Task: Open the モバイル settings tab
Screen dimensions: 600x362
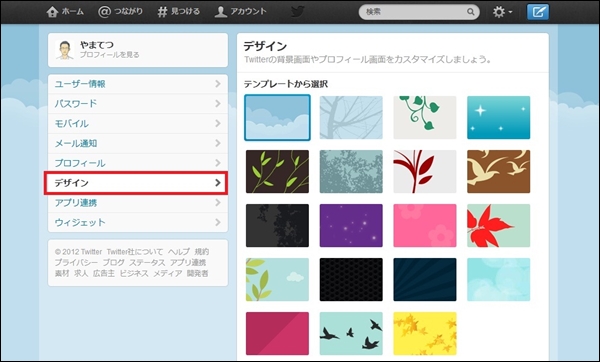Action: pos(138,124)
